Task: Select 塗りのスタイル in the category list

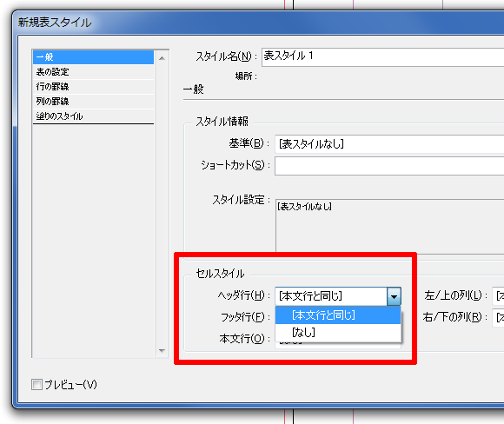Action: click(93, 116)
